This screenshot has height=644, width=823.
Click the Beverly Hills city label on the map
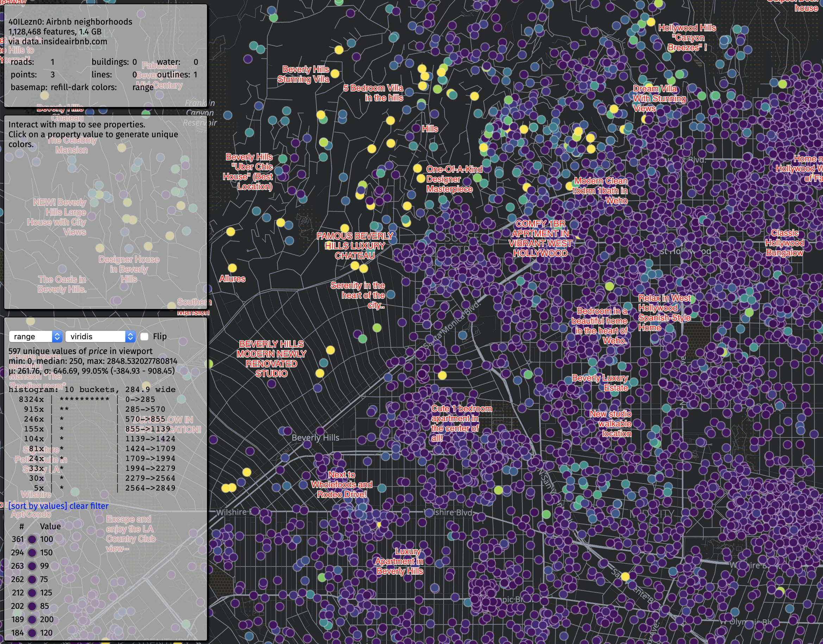tap(315, 437)
